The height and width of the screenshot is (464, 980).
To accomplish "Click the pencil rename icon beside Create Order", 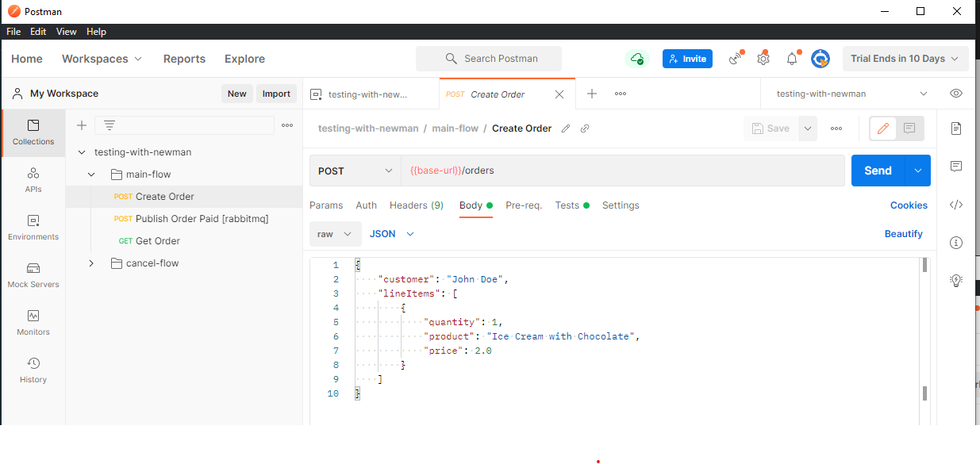I will point(566,128).
